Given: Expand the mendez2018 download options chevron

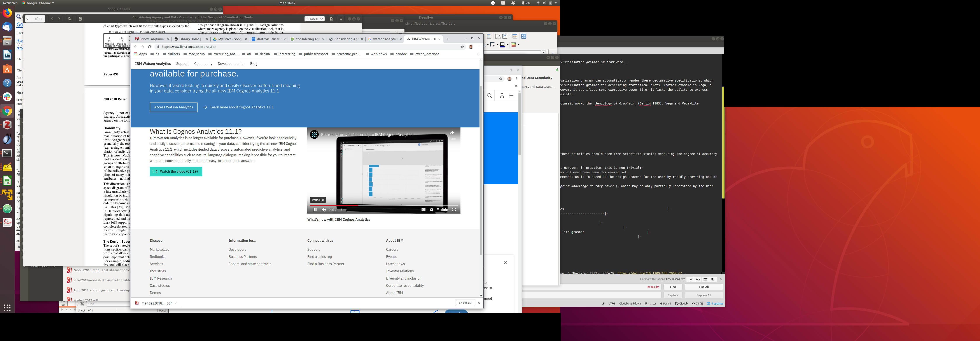Looking at the screenshot, I should click(x=176, y=303).
